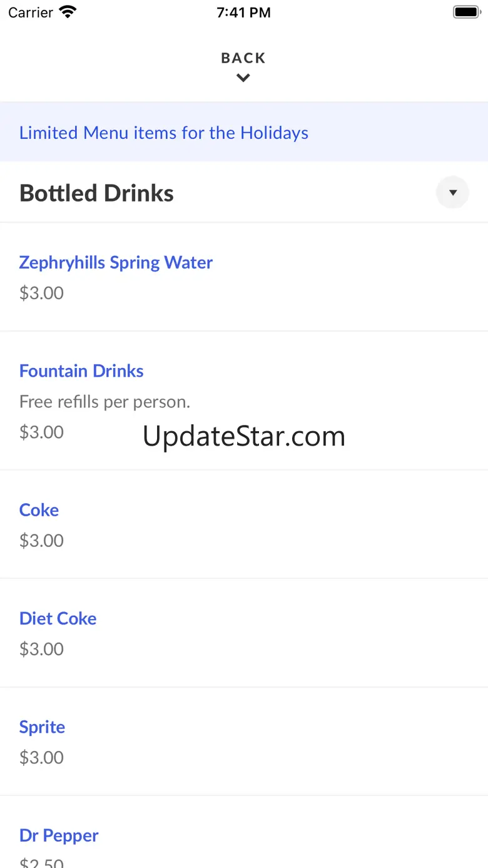
Task: Click the Wi-Fi status icon
Action: pyautogui.click(x=68, y=12)
